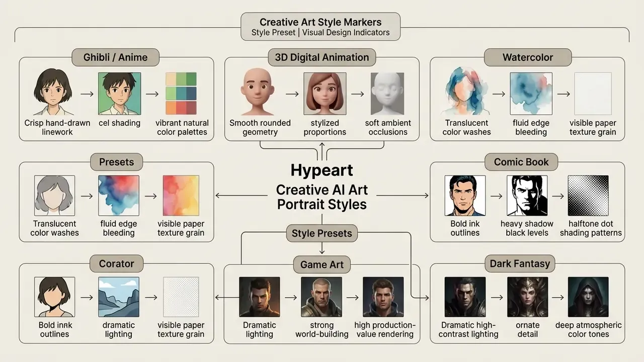
Task: Select the Presets fluid edge bleeding thumbnail
Action: (x=119, y=196)
